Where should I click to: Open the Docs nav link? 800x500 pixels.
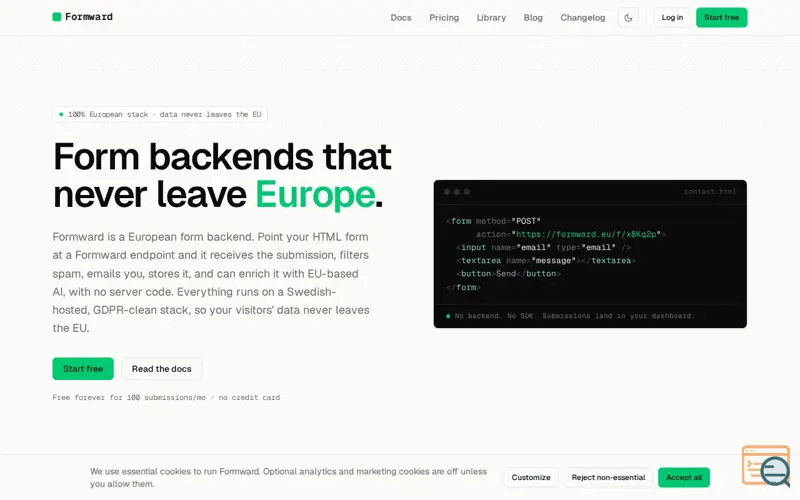coord(401,17)
